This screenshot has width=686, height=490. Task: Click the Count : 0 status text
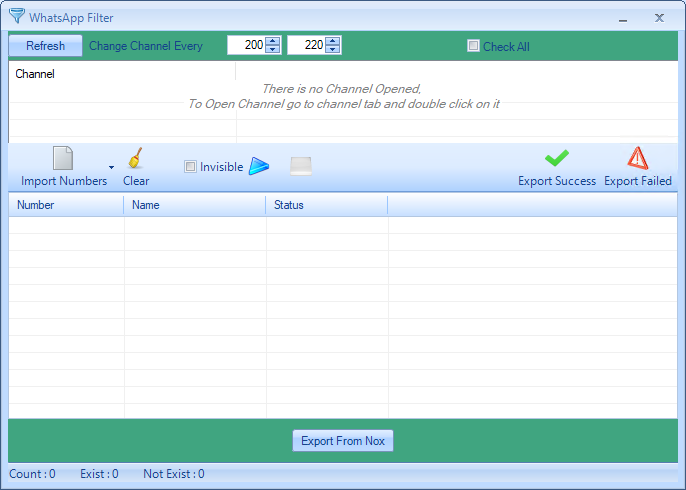click(x=32, y=474)
